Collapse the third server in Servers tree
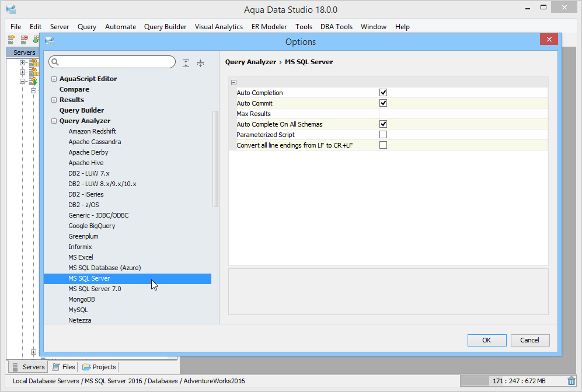 point(22,81)
